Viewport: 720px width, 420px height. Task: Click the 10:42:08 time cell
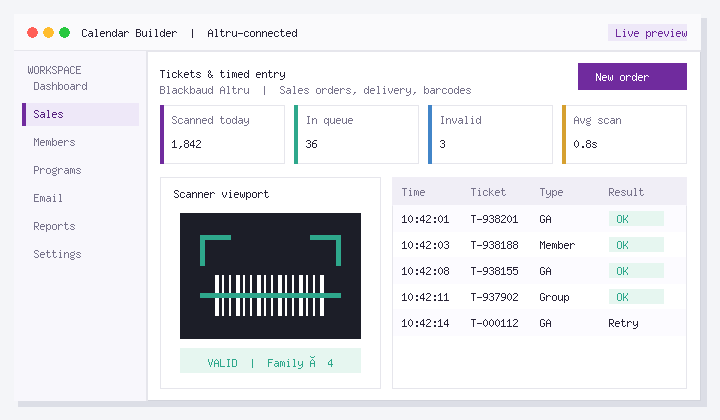[x=425, y=271]
